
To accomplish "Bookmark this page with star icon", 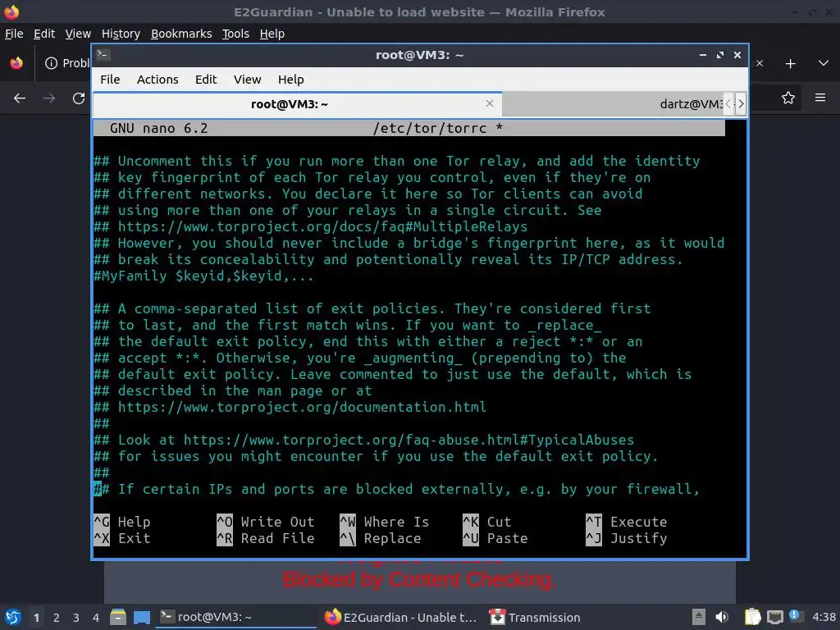I will 788,98.
